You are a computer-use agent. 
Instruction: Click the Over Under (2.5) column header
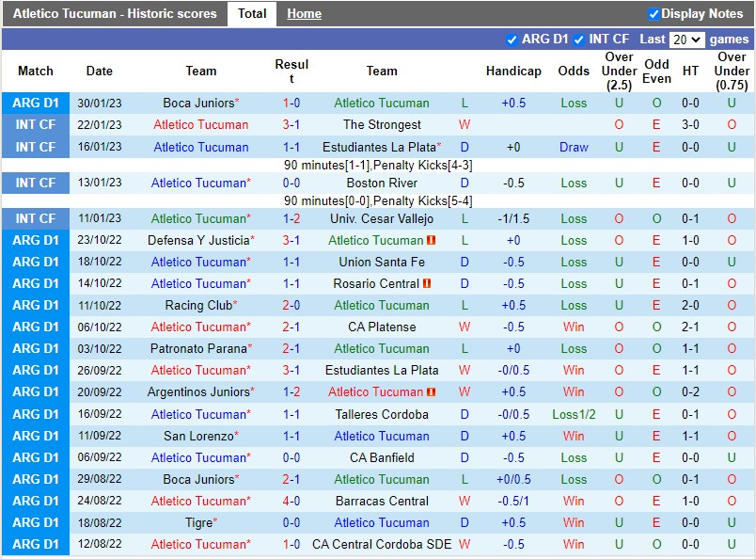tap(619, 71)
